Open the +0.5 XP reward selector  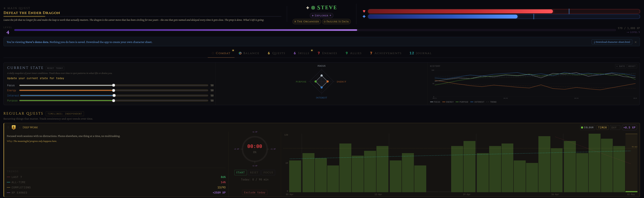(x=629, y=128)
